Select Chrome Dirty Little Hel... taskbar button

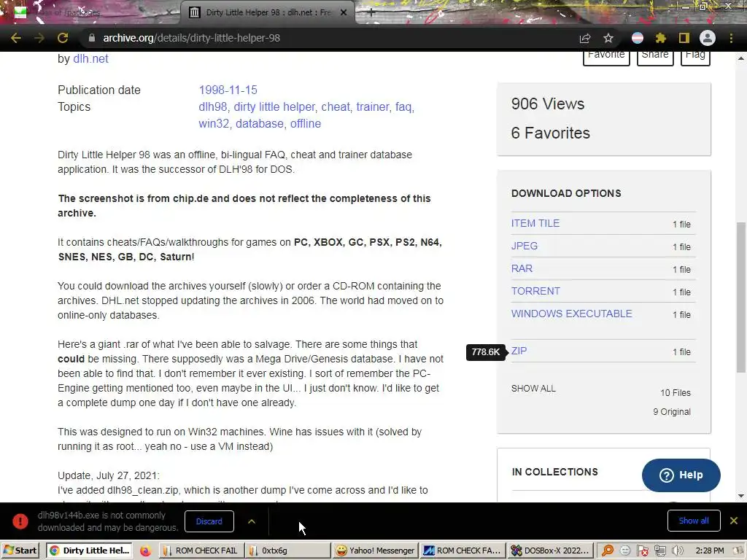pos(90,551)
